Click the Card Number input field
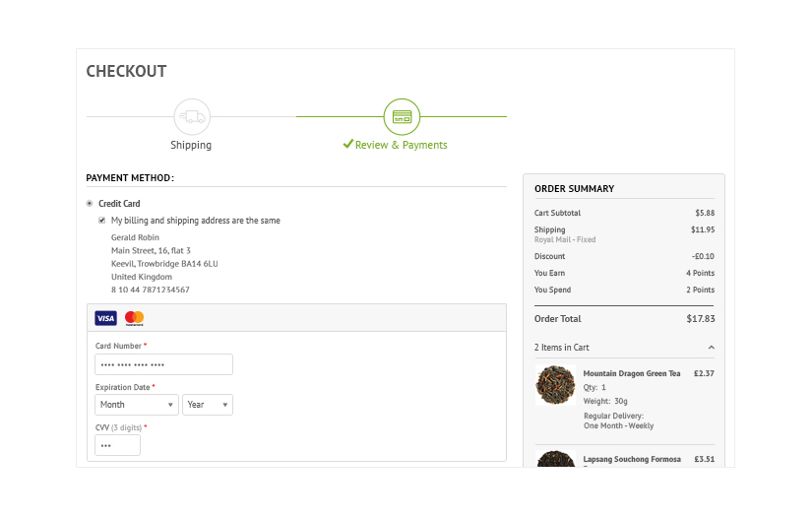812x517 pixels. tap(163, 364)
